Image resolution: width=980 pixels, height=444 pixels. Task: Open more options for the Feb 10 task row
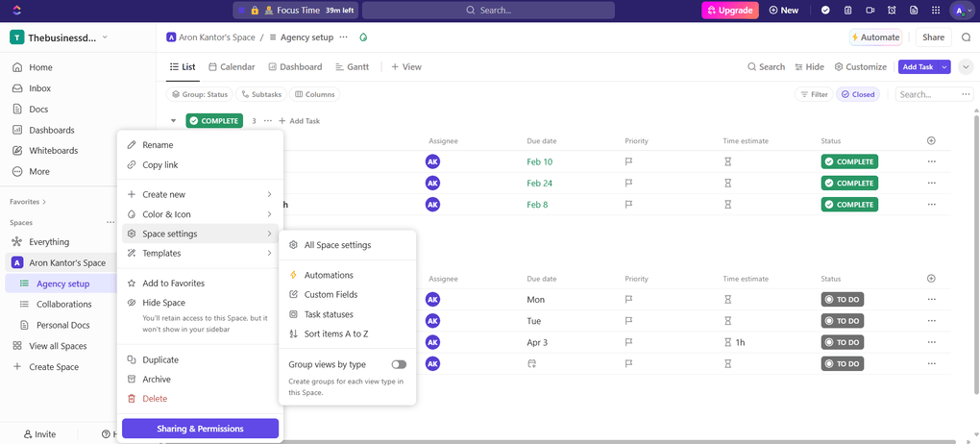tap(932, 161)
